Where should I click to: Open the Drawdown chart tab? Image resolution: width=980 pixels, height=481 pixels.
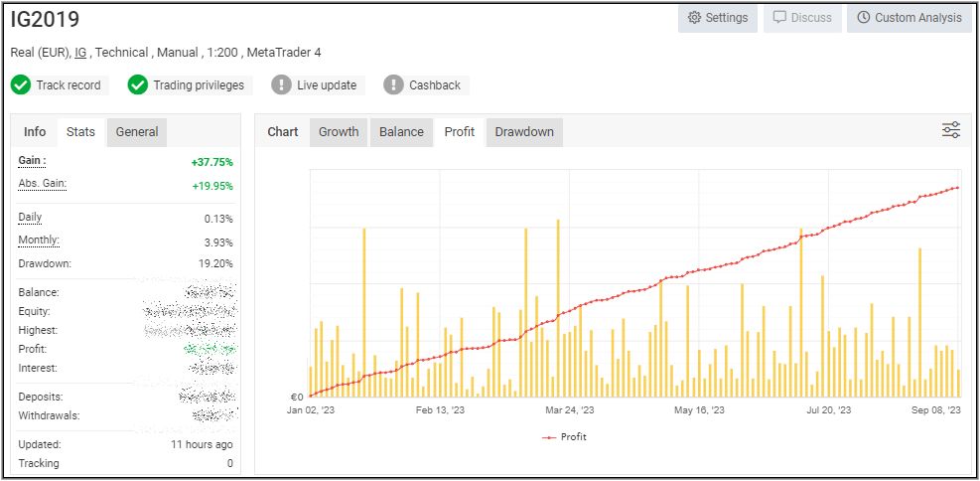pos(524,132)
